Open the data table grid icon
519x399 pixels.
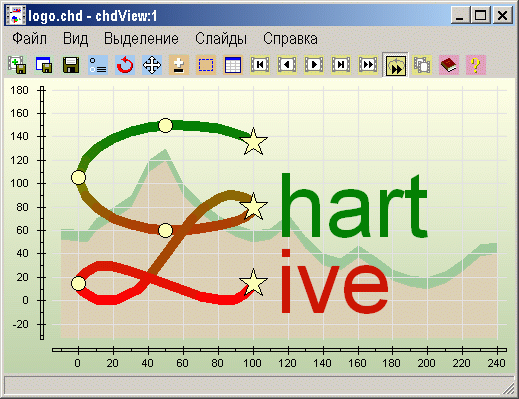[233, 65]
